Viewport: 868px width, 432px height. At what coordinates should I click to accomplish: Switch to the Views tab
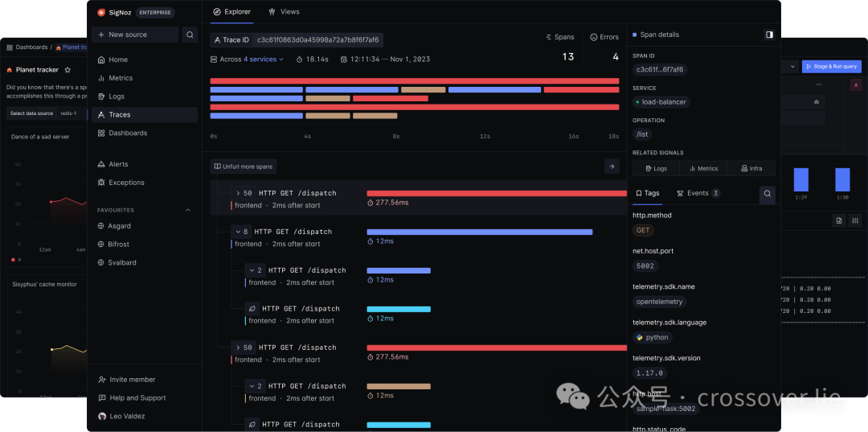click(x=284, y=11)
